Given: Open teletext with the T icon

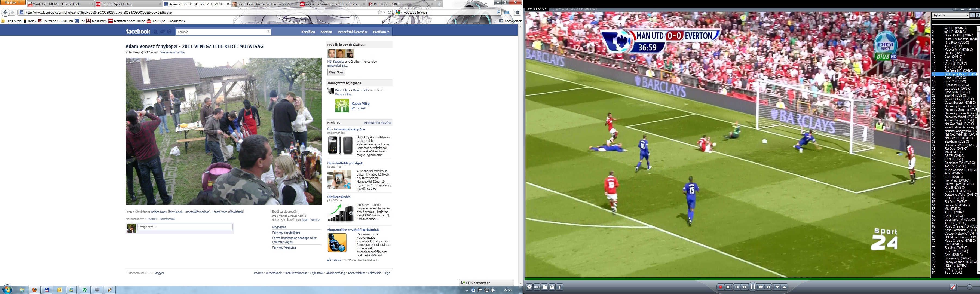Looking at the screenshot, I should [560, 287].
